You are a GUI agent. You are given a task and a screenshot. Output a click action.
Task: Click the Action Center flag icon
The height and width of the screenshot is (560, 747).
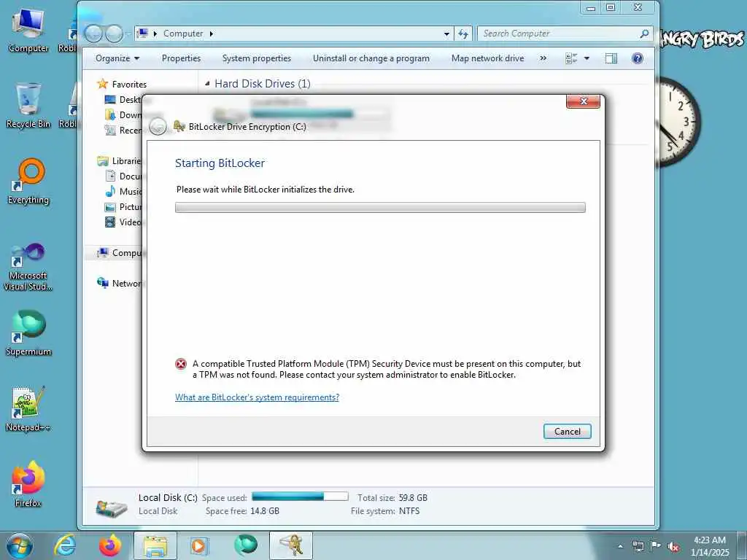point(656,546)
